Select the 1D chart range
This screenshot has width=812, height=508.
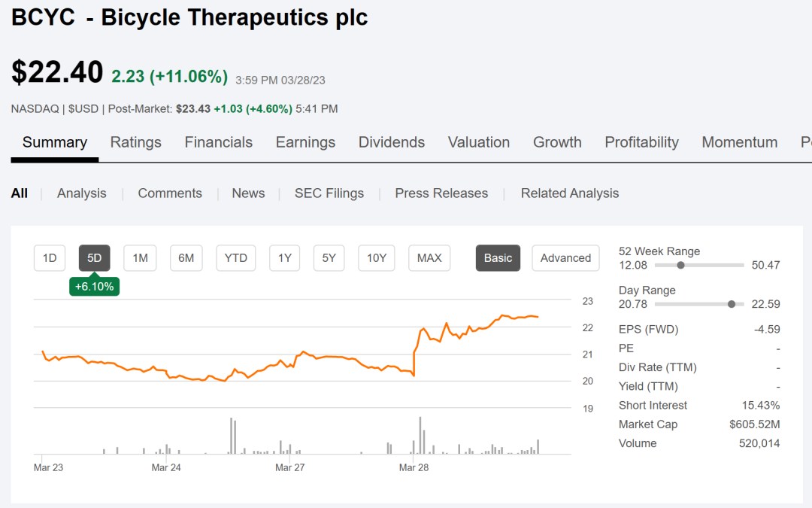click(x=50, y=258)
